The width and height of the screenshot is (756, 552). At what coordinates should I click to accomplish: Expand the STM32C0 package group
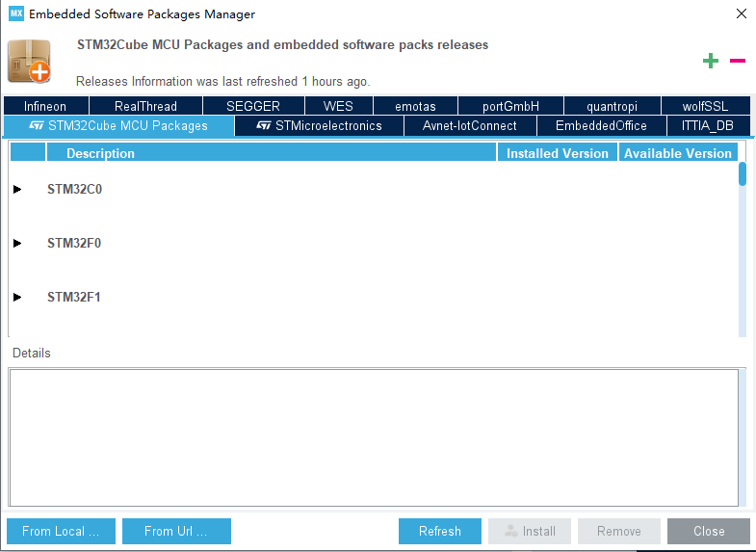pyautogui.click(x=17, y=189)
